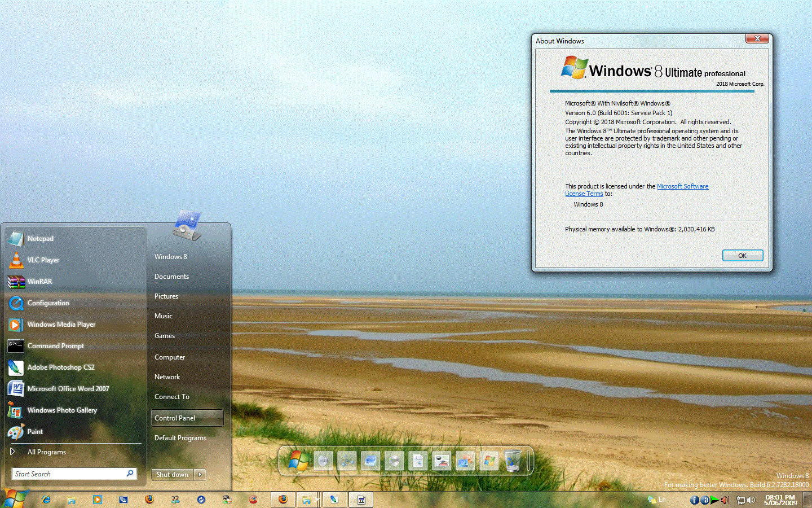This screenshot has height=508, width=812.
Task: Open the user with plus quick launch icon
Action: tap(227, 500)
